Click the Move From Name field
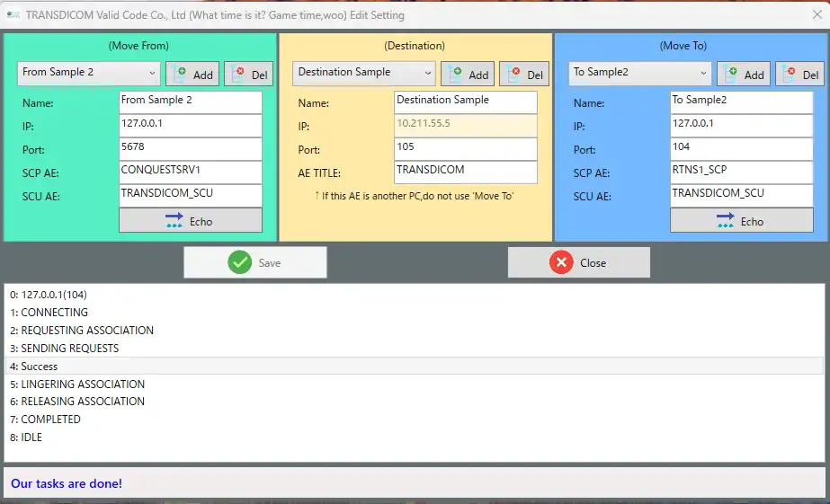Screen dimensions: 830x504 (191, 102)
